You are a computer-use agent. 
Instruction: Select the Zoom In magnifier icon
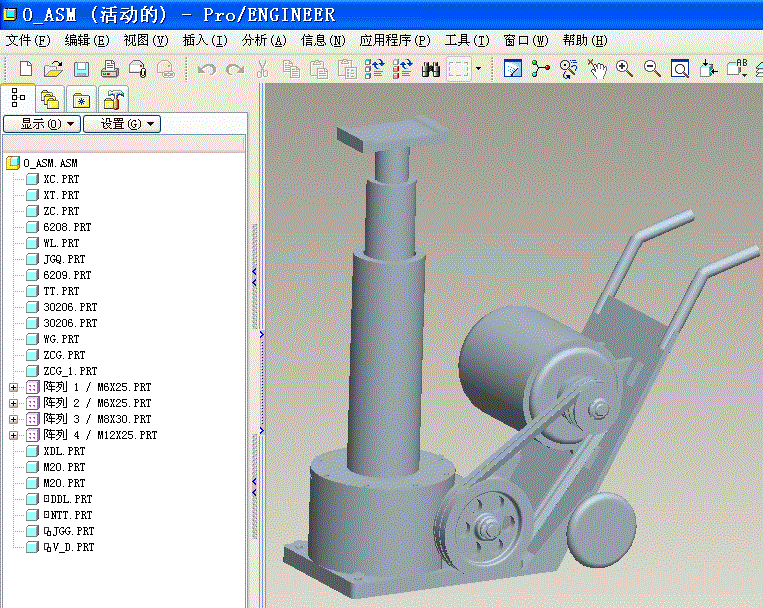(625, 69)
